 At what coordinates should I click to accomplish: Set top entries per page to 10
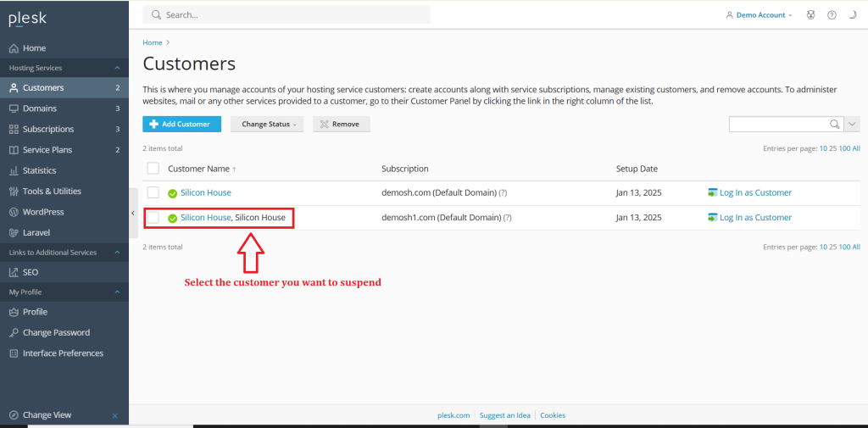[x=823, y=148]
